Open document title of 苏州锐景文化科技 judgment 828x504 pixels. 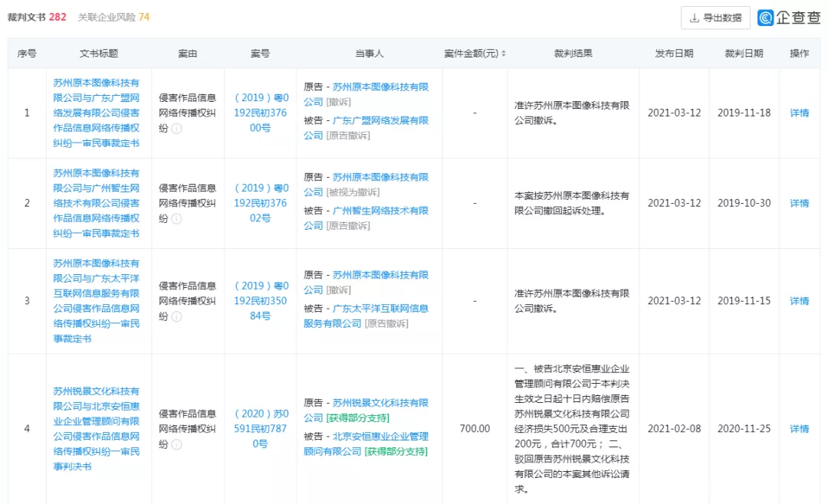click(x=96, y=428)
